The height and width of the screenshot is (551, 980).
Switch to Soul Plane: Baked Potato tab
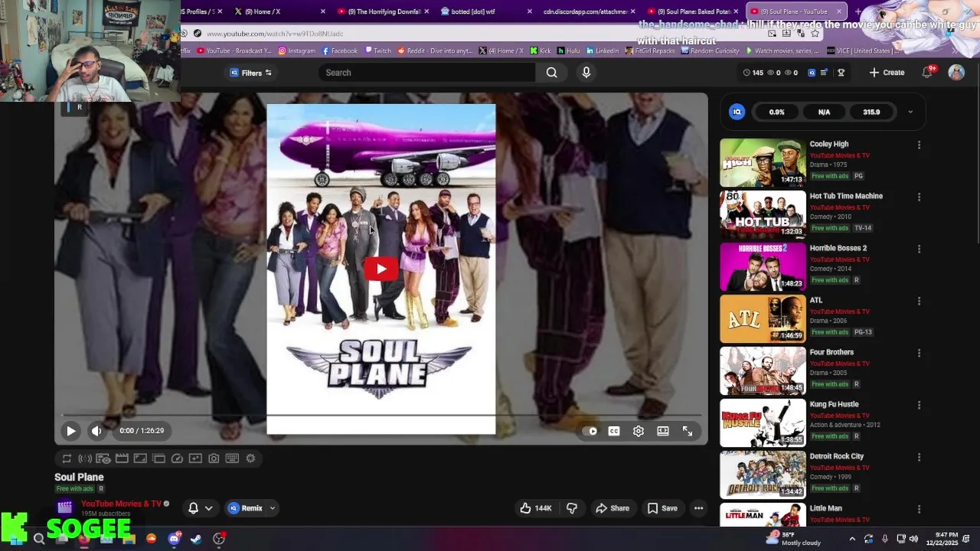tap(693, 11)
